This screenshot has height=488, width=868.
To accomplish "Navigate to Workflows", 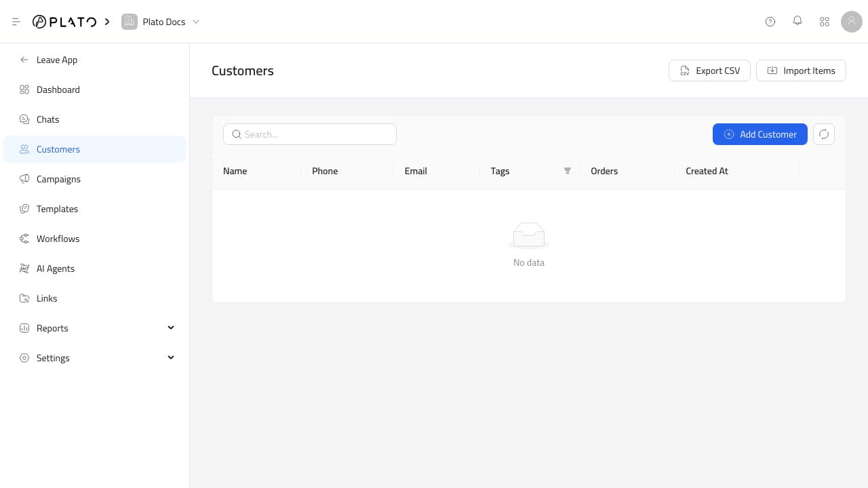I will tap(95, 239).
